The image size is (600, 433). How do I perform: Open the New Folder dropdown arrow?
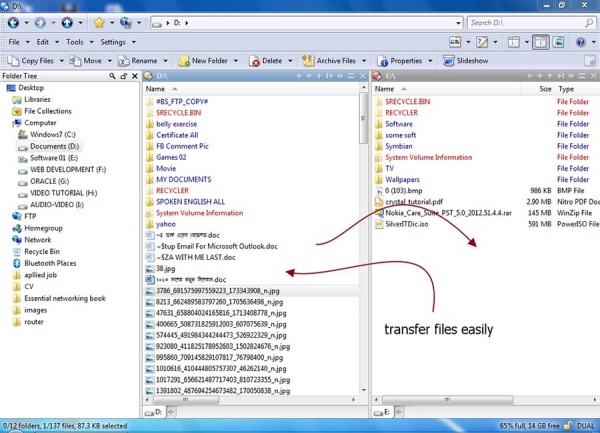point(236,61)
